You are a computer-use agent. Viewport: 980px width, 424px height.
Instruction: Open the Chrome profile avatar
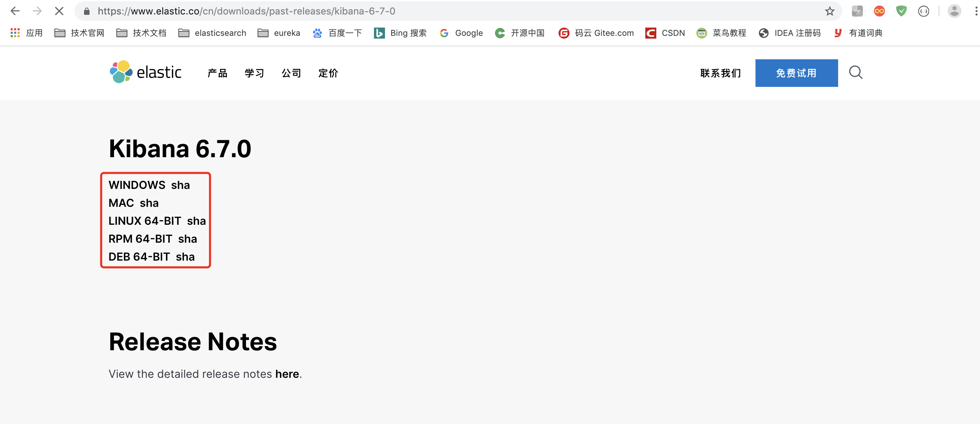[x=954, y=11]
